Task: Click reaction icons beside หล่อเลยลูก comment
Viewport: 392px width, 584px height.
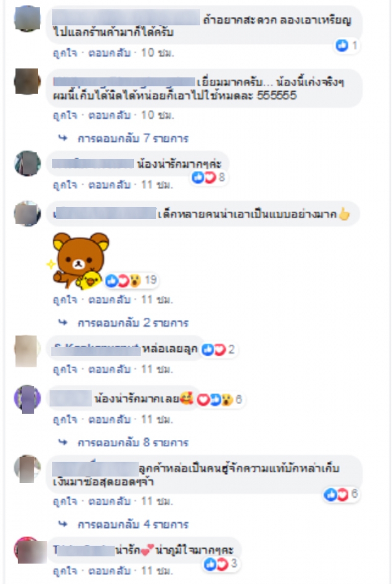Action: pyautogui.click(x=218, y=349)
